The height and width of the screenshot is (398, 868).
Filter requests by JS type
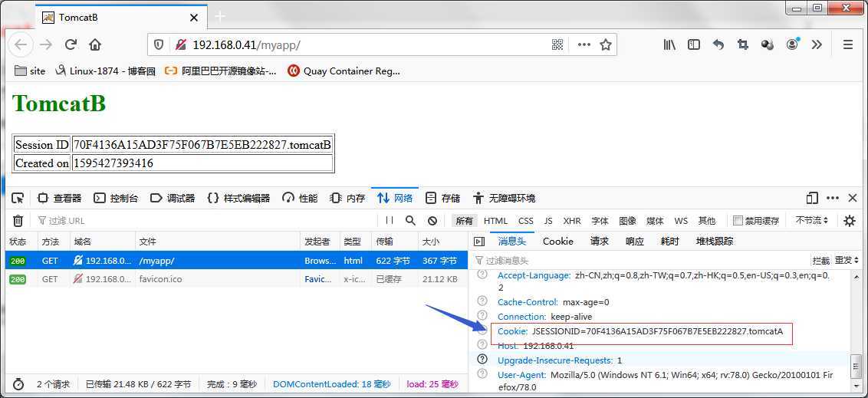pyautogui.click(x=548, y=220)
